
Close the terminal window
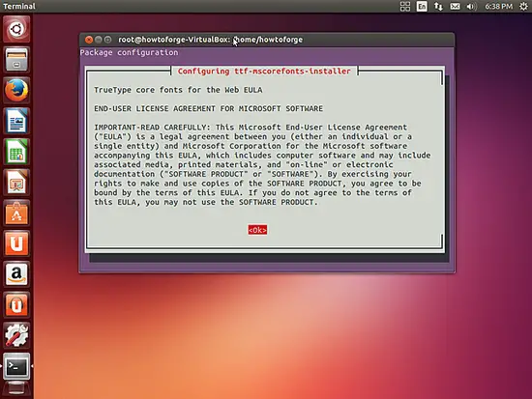(89, 40)
